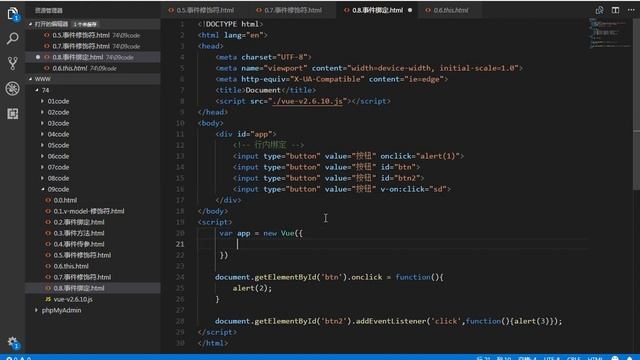Open the Manage gear icon
Screen dimensions: 640x360
point(13,342)
